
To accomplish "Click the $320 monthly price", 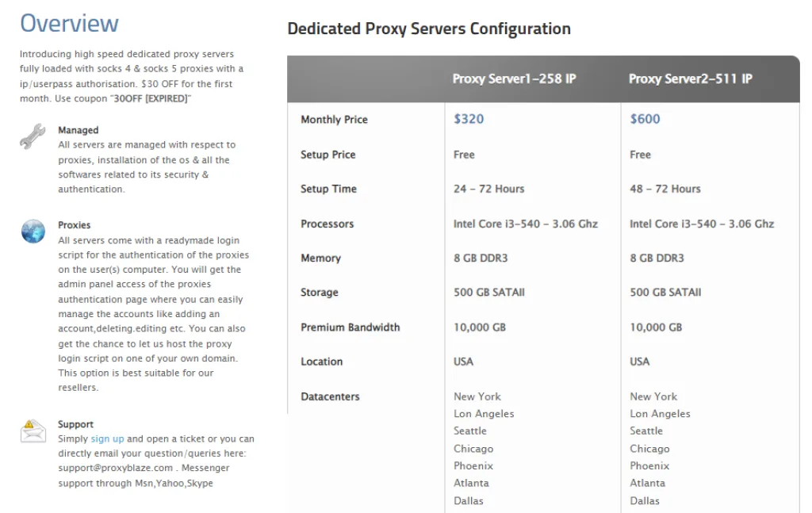I will [x=469, y=119].
